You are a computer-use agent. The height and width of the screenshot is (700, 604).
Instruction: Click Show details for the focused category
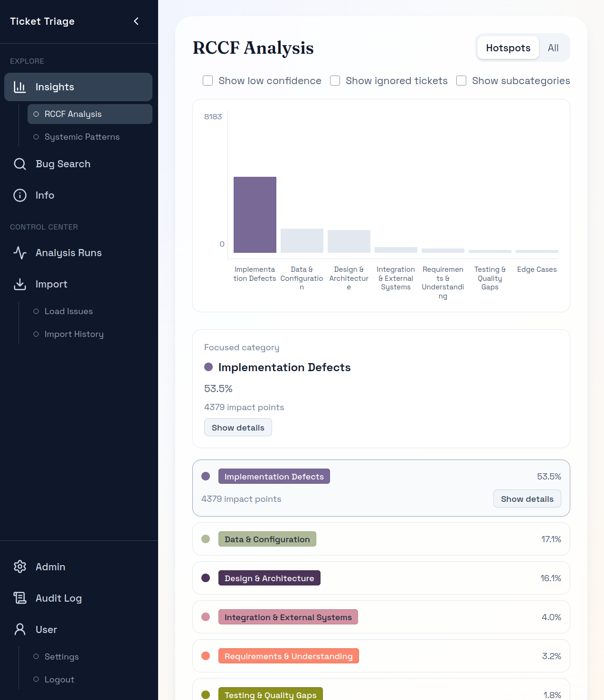point(238,427)
